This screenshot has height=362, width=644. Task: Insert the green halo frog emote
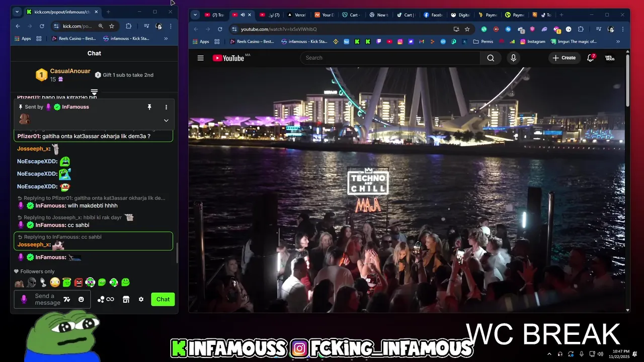pos(67,283)
